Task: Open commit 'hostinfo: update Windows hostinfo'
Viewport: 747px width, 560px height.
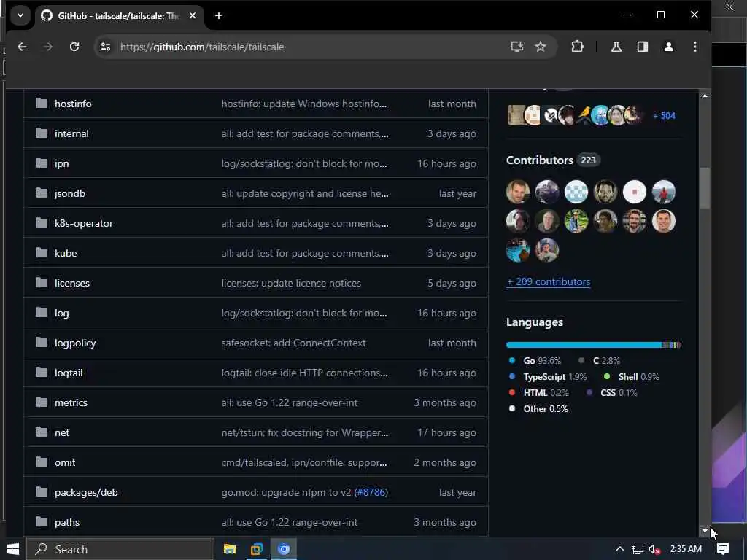Action: coord(304,104)
